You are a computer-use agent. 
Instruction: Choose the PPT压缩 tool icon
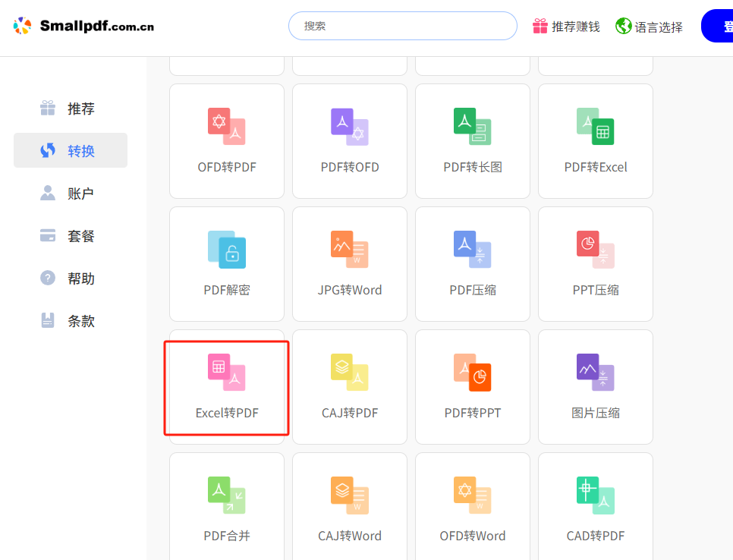pyautogui.click(x=596, y=249)
